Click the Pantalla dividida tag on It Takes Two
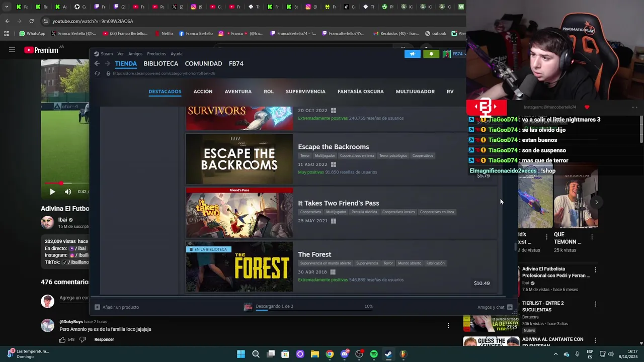The height and width of the screenshot is (362, 644). (x=364, y=212)
